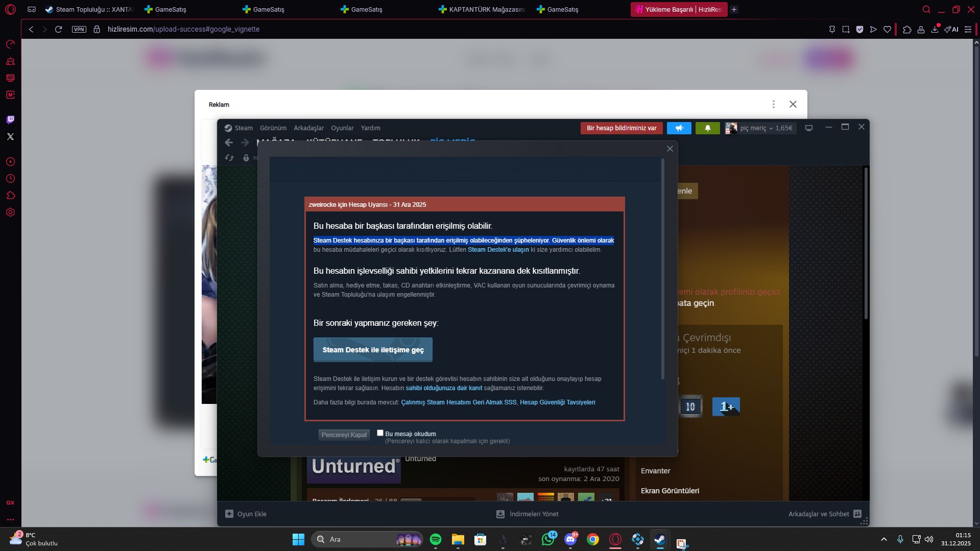Open the profile account icon in toolbar
Viewport: 980px width, 551px height.
coord(921,29)
